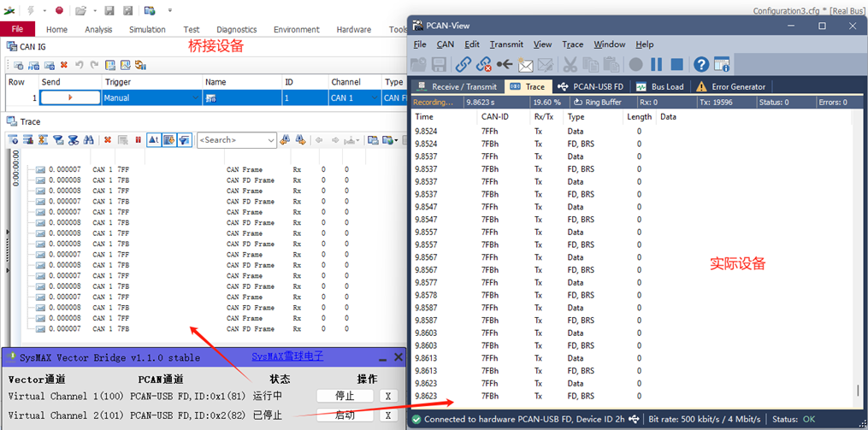The height and width of the screenshot is (430, 868).
Task: Click the red record icon in CANoe toolbar
Action: (x=59, y=10)
